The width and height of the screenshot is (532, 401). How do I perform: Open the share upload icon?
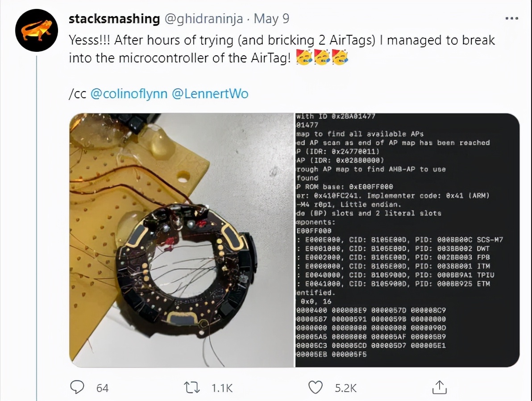click(439, 387)
